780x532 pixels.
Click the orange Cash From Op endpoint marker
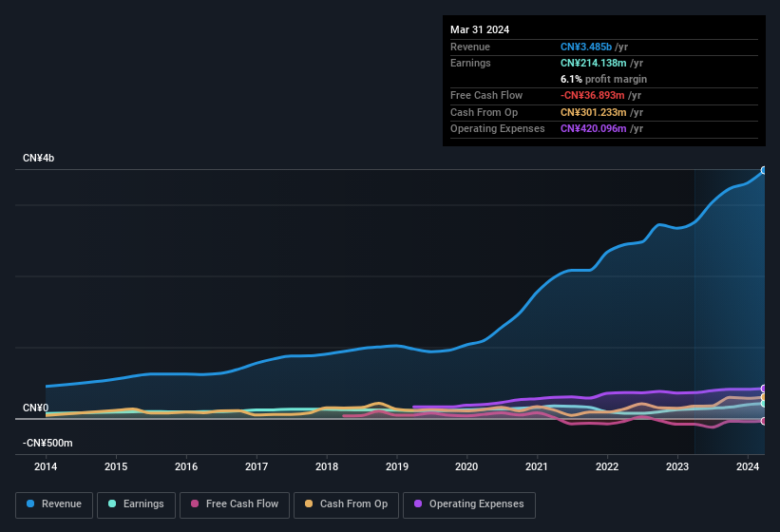[764, 397]
